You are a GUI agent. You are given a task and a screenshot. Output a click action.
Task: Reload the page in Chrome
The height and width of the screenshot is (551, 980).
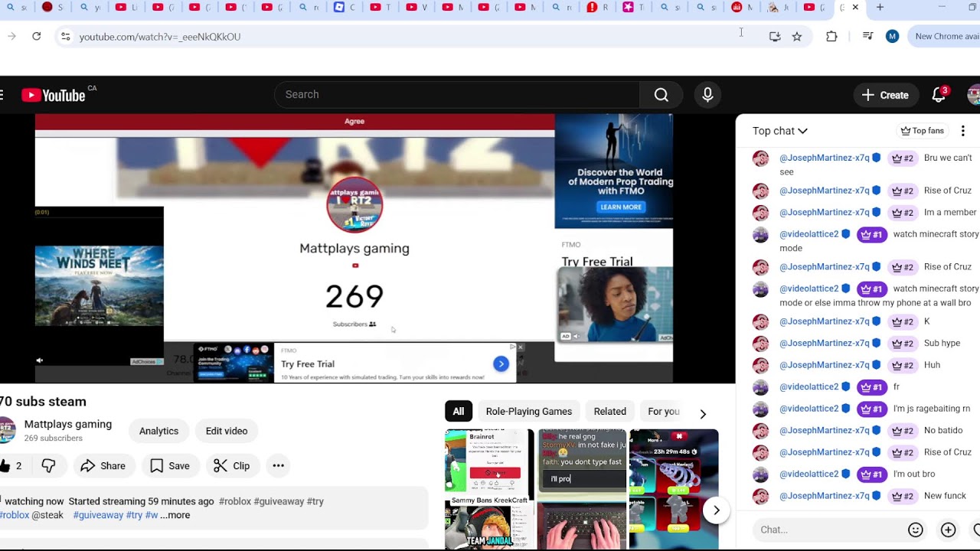(x=36, y=36)
